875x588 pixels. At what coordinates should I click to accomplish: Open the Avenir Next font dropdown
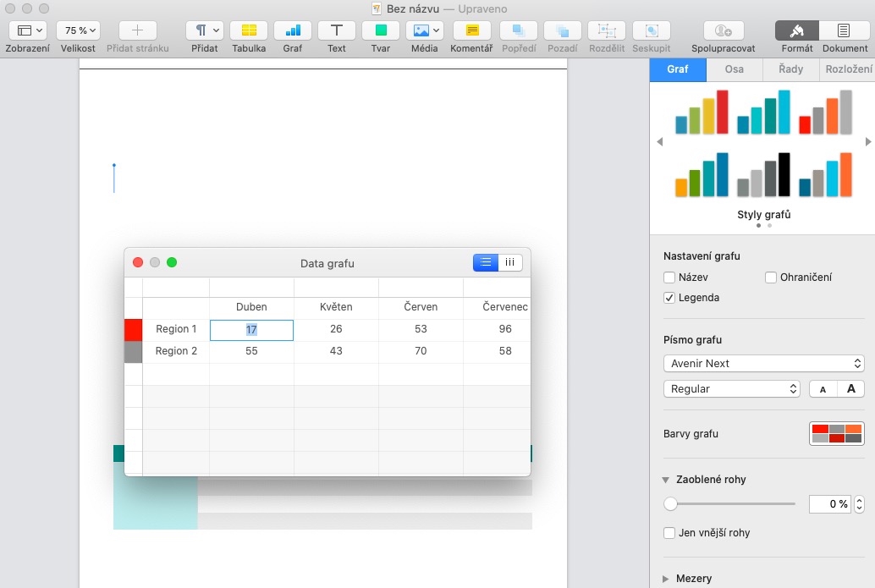pos(763,363)
